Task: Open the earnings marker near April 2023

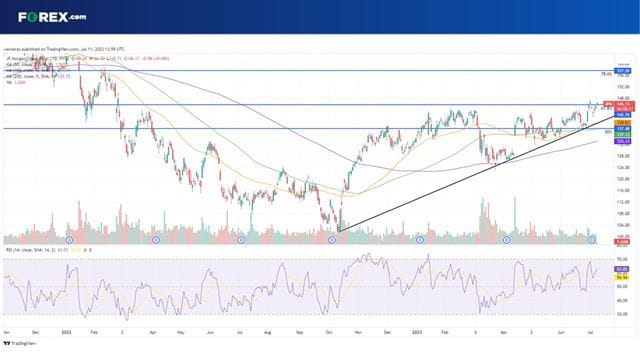Action: tap(506, 240)
